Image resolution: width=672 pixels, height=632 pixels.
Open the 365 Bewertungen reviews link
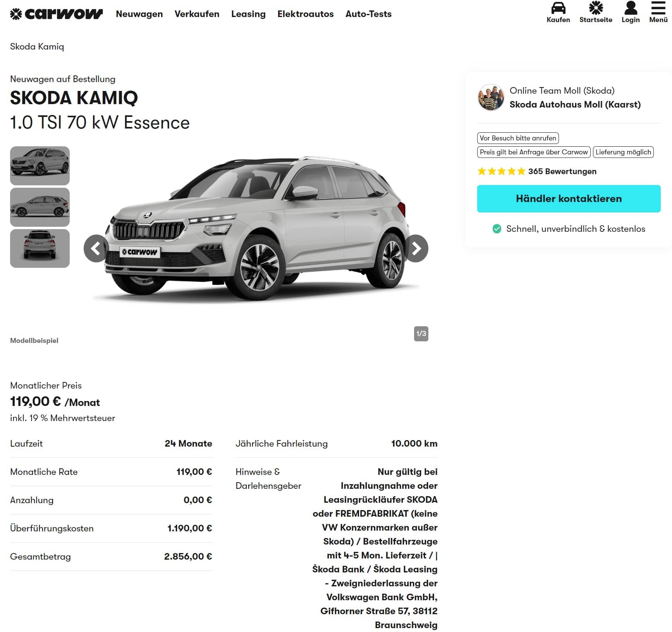pos(562,171)
